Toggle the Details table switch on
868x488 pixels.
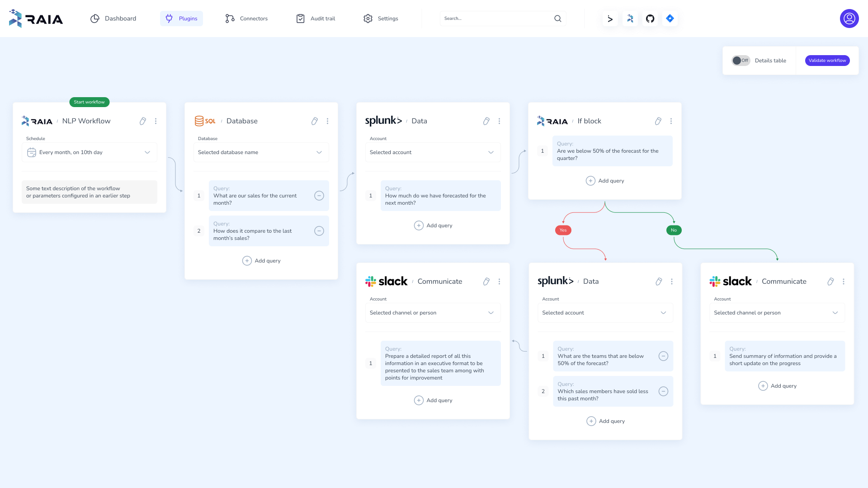(741, 60)
